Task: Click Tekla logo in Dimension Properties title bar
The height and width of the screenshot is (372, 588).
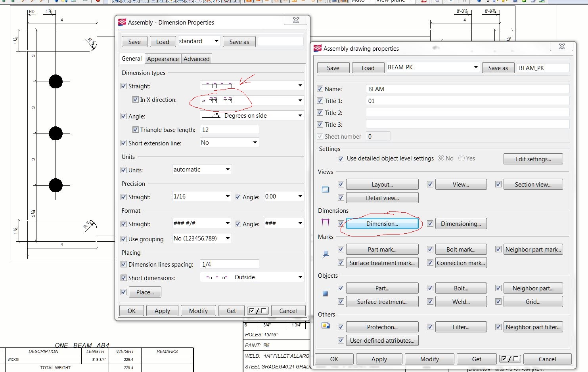Action: pos(122,23)
